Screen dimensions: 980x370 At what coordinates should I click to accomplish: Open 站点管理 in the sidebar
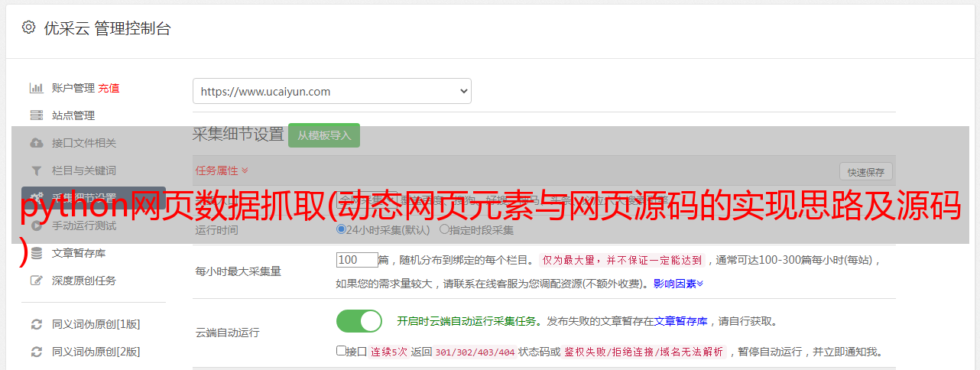point(73,115)
